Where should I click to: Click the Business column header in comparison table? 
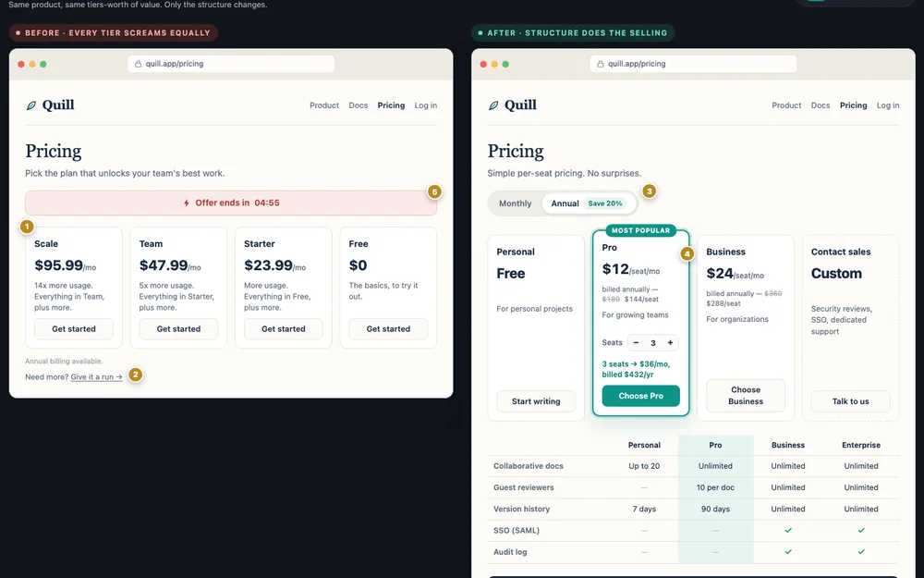[788, 446]
